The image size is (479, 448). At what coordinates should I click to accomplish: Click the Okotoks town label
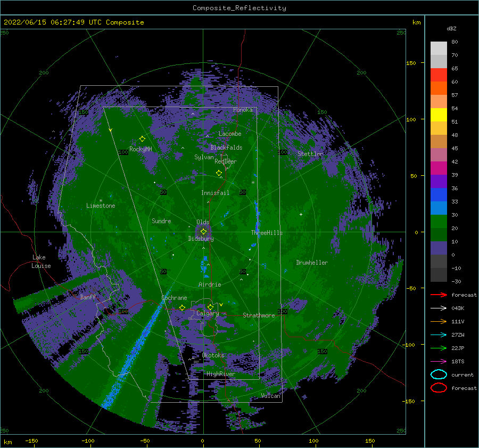coord(213,355)
